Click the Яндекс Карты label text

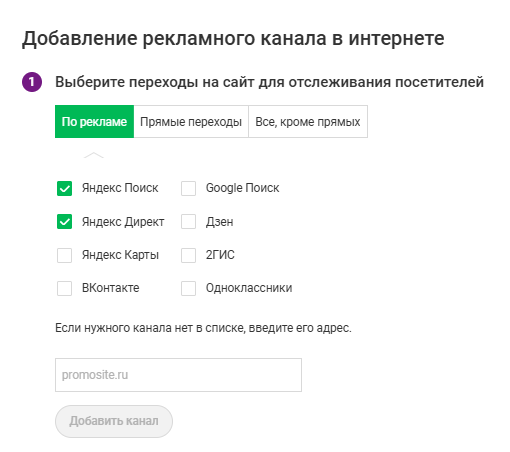click(120, 255)
